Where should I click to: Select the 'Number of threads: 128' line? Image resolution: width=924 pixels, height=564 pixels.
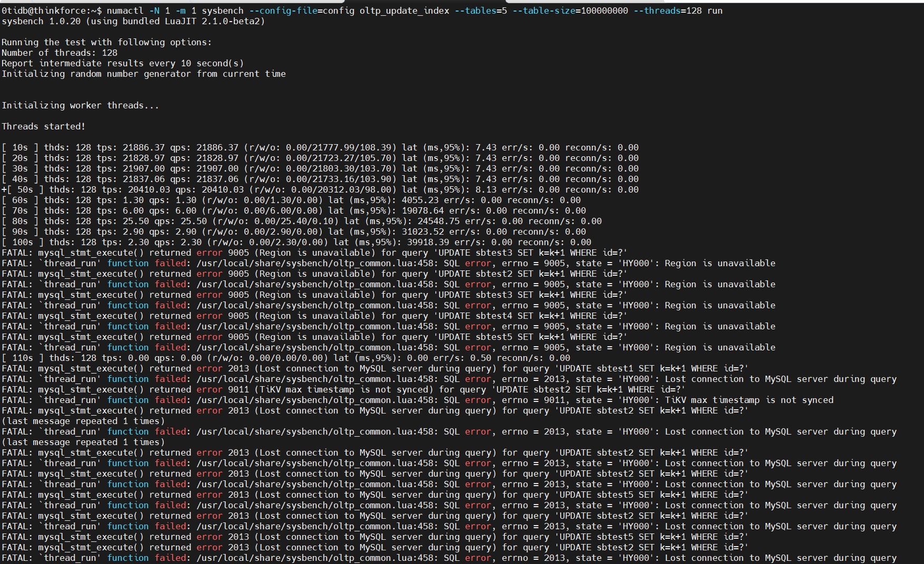pos(59,53)
